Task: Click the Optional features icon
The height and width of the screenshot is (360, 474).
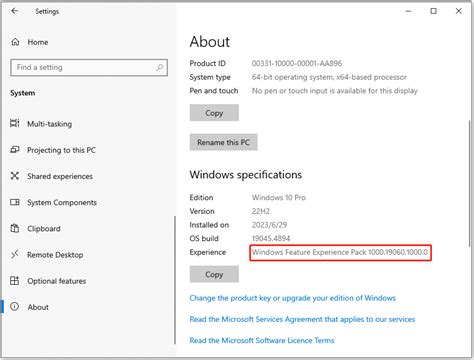Action: click(x=15, y=281)
